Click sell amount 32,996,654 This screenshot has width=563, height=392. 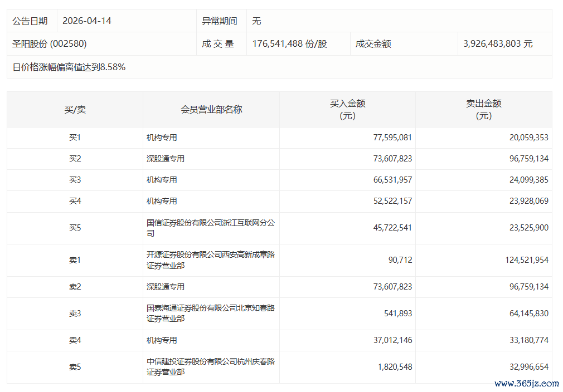(529, 367)
